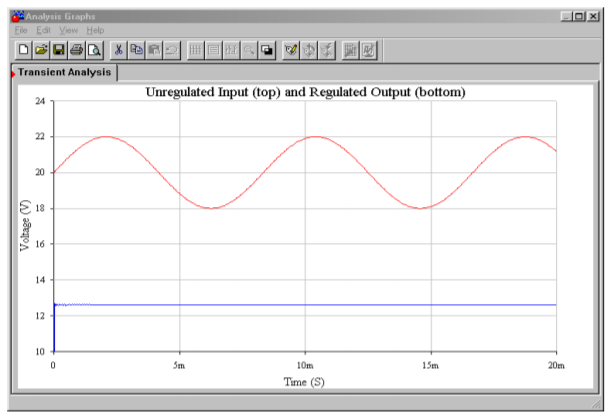Toggle the cursors toolbar button
Viewport: 610px width, 416px height.
[x=231, y=49]
